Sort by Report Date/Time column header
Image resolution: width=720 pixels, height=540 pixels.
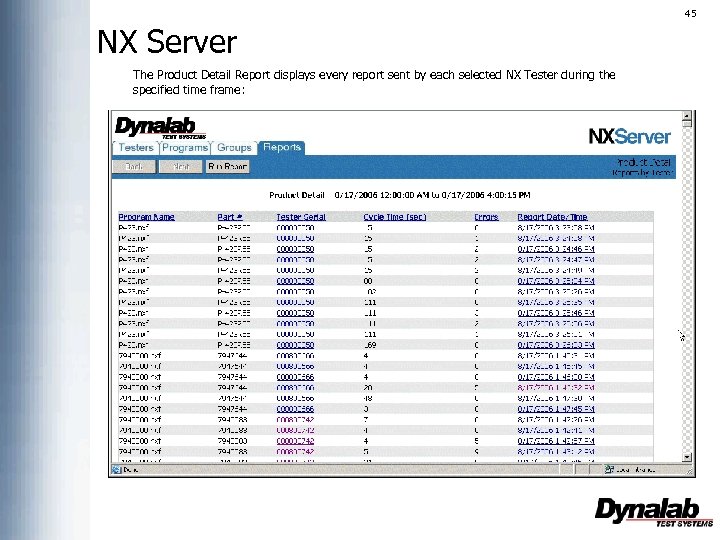coord(552,217)
